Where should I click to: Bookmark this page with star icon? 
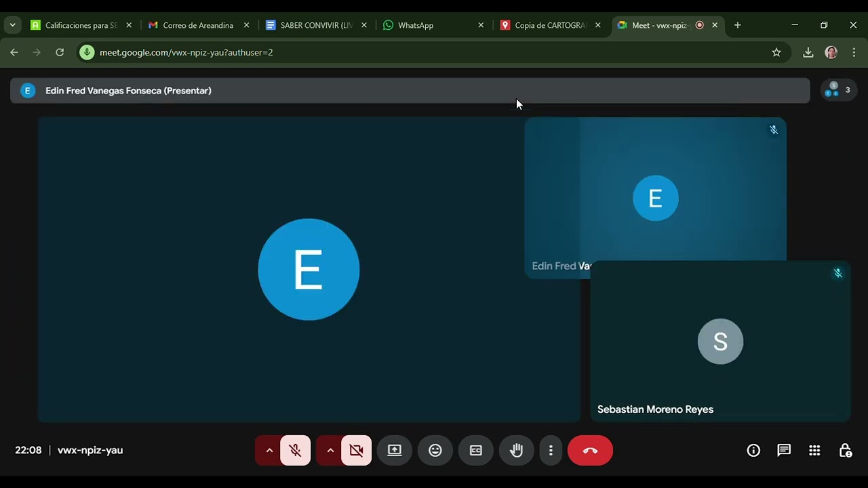tap(776, 52)
